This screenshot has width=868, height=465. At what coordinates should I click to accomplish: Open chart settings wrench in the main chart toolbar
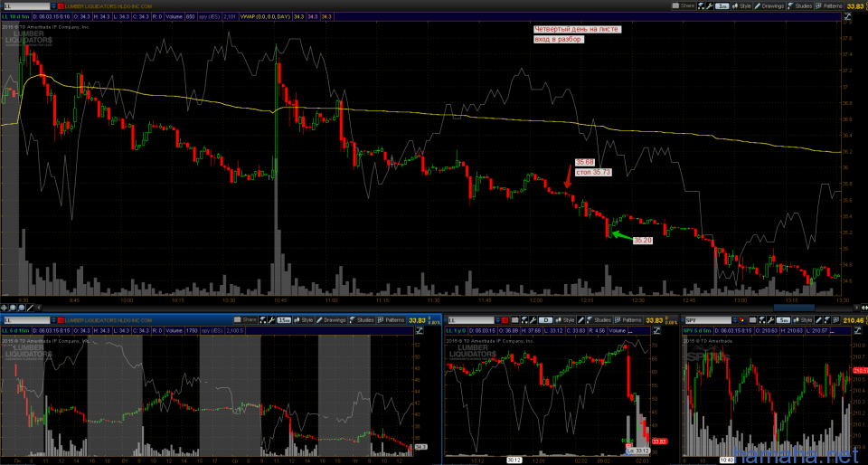tap(709, 6)
